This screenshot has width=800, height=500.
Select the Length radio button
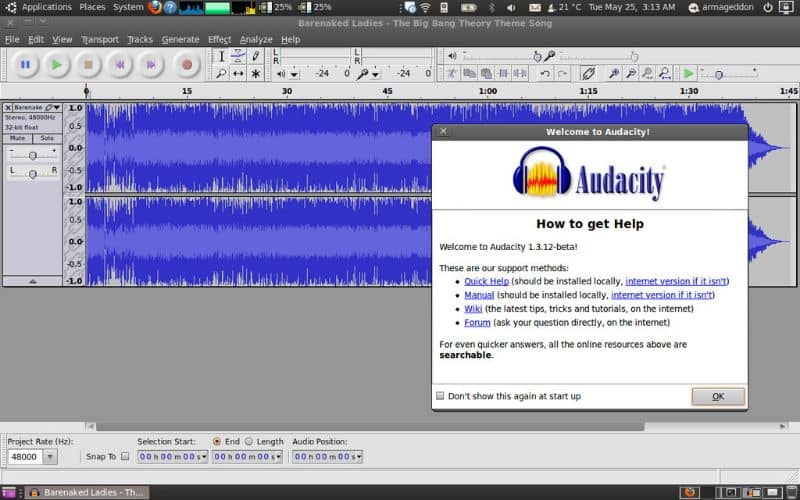[249, 441]
